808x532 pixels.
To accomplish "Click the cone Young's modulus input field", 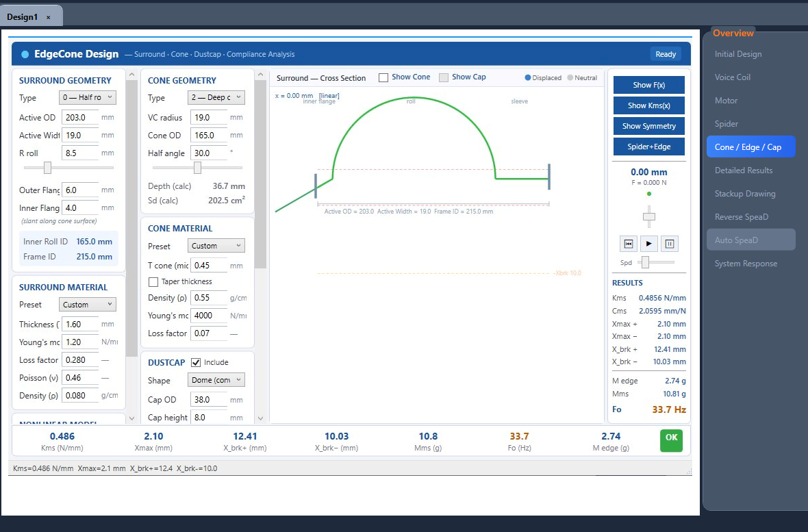I will click(x=209, y=316).
